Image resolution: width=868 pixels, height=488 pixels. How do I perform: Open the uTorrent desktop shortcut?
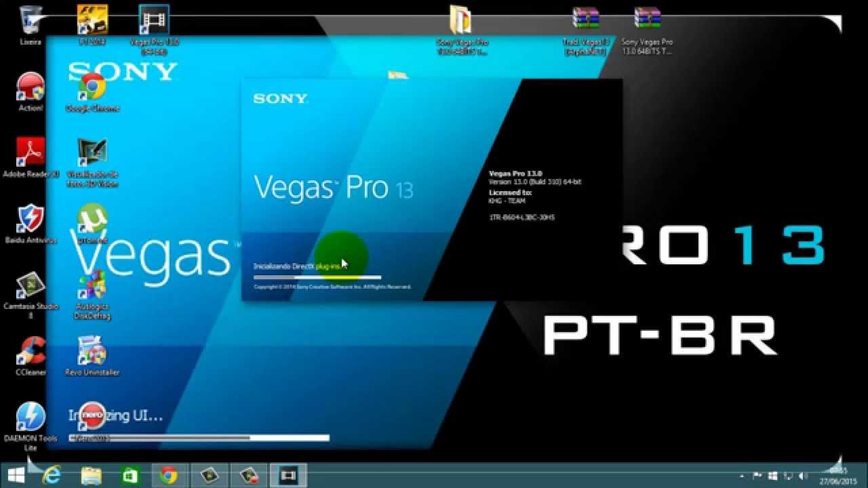(x=92, y=224)
